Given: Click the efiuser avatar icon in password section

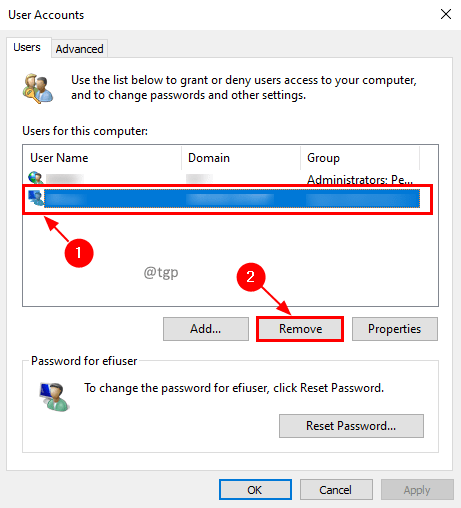Looking at the screenshot, I should [x=54, y=397].
